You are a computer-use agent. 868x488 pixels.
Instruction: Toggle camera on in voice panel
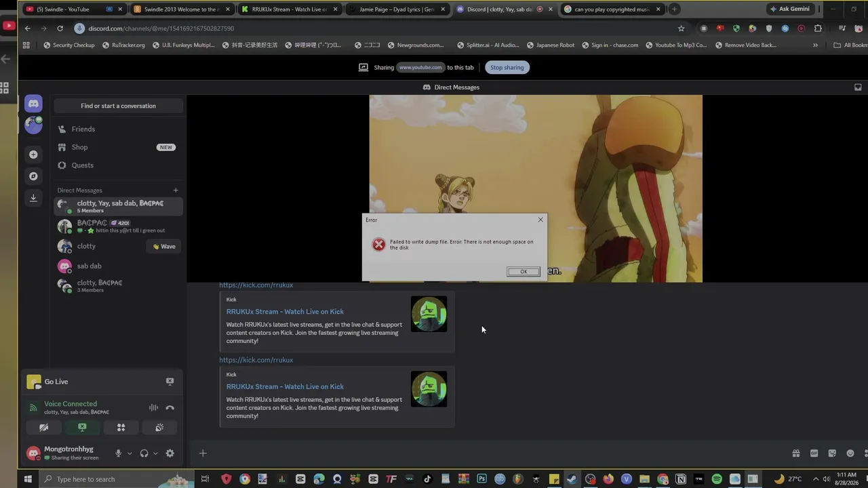43,428
